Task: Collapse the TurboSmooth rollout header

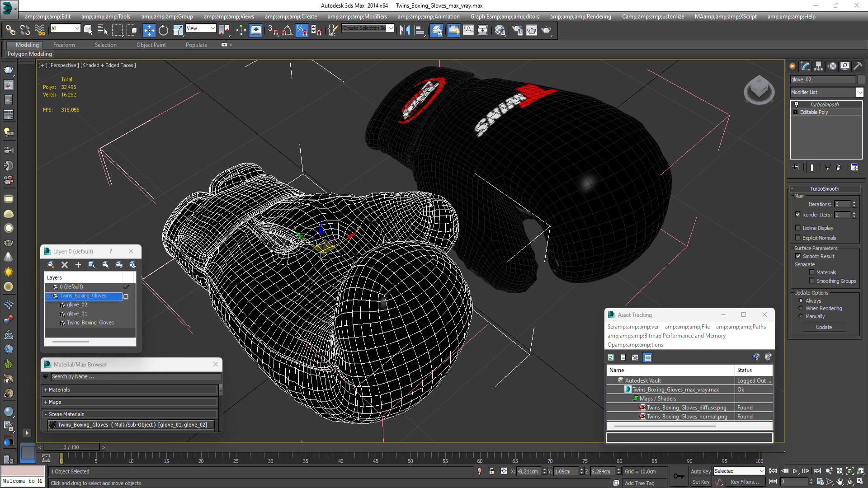Action: tap(824, 188)
